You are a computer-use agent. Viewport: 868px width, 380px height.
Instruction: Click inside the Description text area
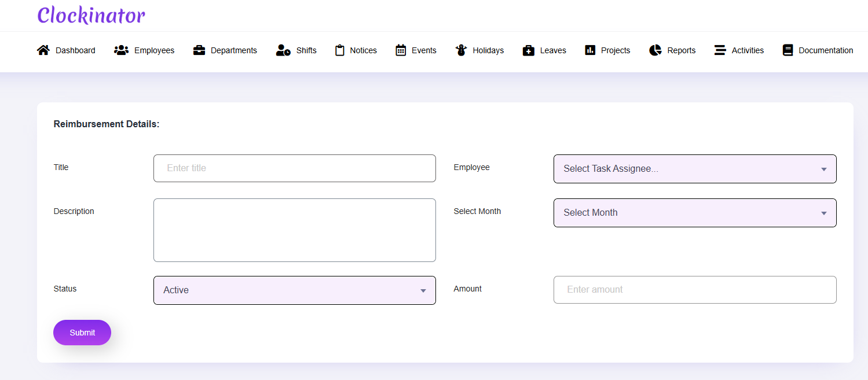(x=295, y=230)
